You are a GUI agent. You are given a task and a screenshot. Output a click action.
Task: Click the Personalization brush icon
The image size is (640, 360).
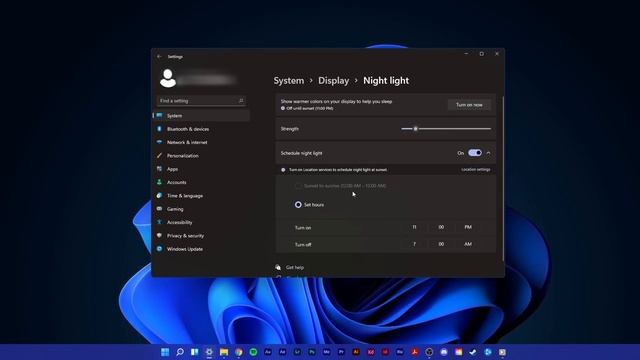coord(159,156)
